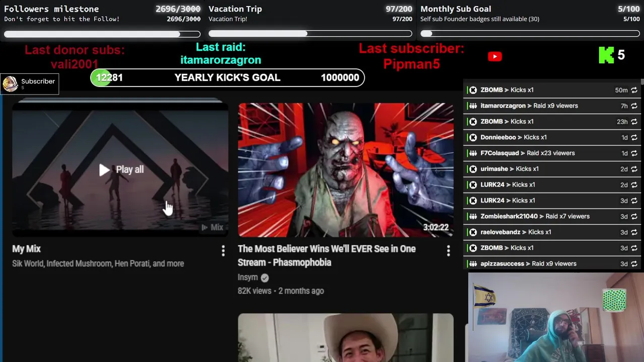
Task: Click the Followers milestone progress bar
Action: (x=102, y=34)
